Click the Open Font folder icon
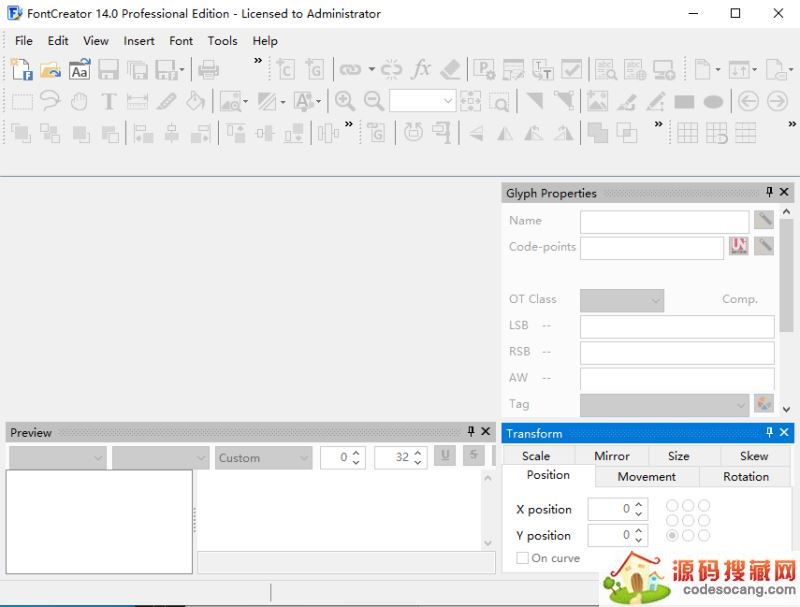This screenshot has height=607, width=800. point(50,69)
